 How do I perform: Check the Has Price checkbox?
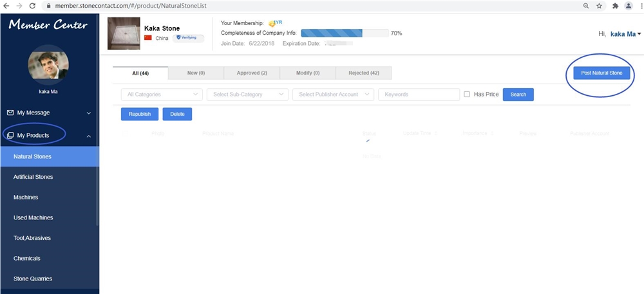[x=466, y=95]
